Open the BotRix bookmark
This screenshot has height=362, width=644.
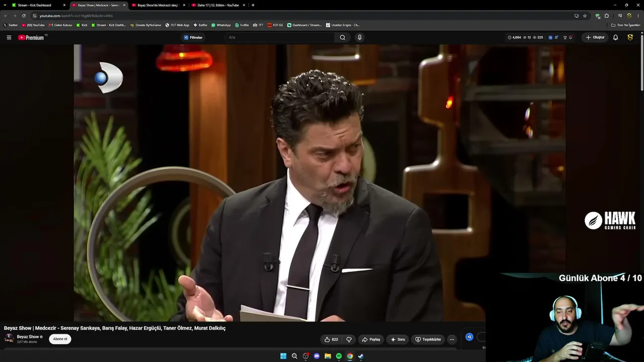[x=200, y=25]
